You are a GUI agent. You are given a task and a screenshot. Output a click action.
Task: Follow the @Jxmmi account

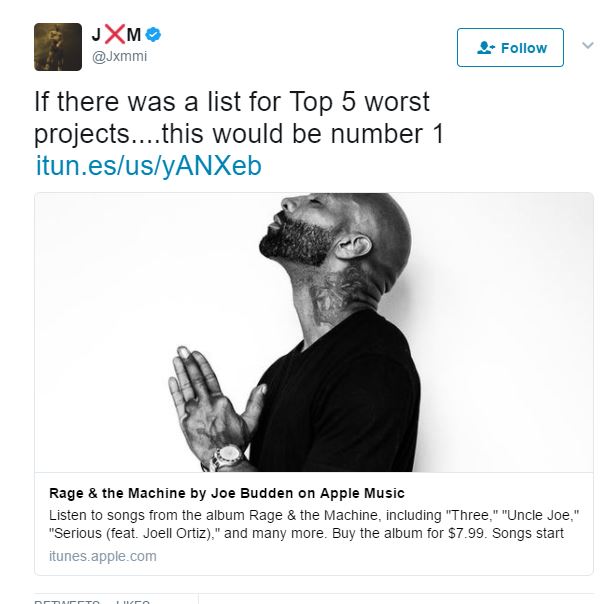click(510, 47)
